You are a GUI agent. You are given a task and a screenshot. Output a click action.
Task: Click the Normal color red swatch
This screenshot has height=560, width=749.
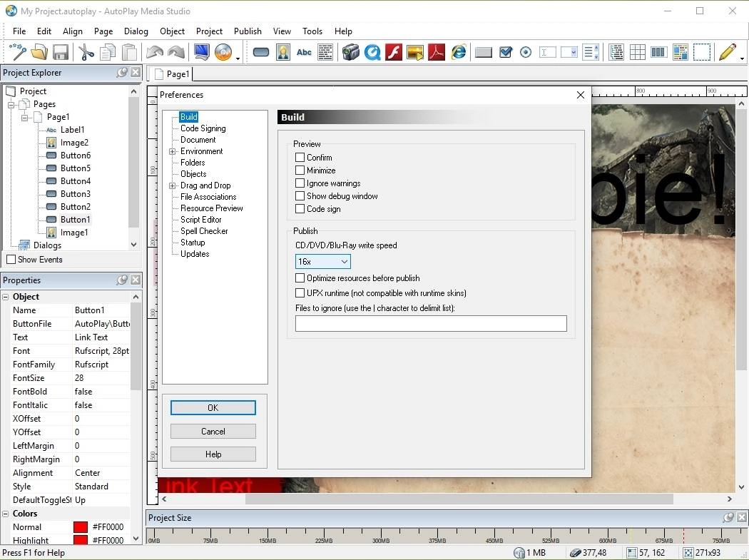[x=81, y=526]
